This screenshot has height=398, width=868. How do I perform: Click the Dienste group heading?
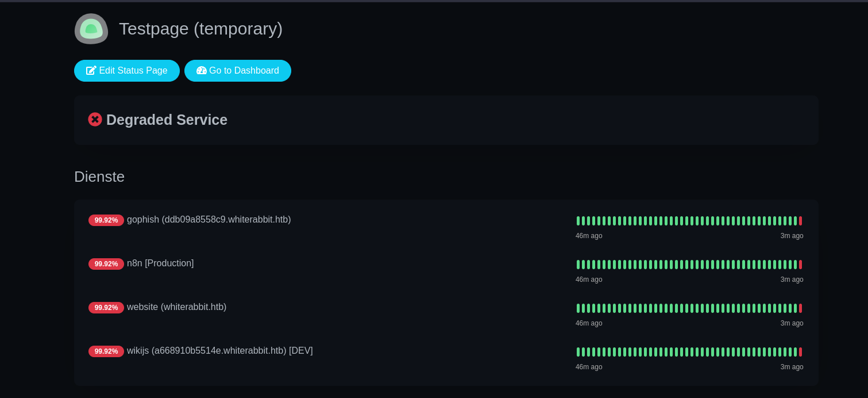point(99,177)
